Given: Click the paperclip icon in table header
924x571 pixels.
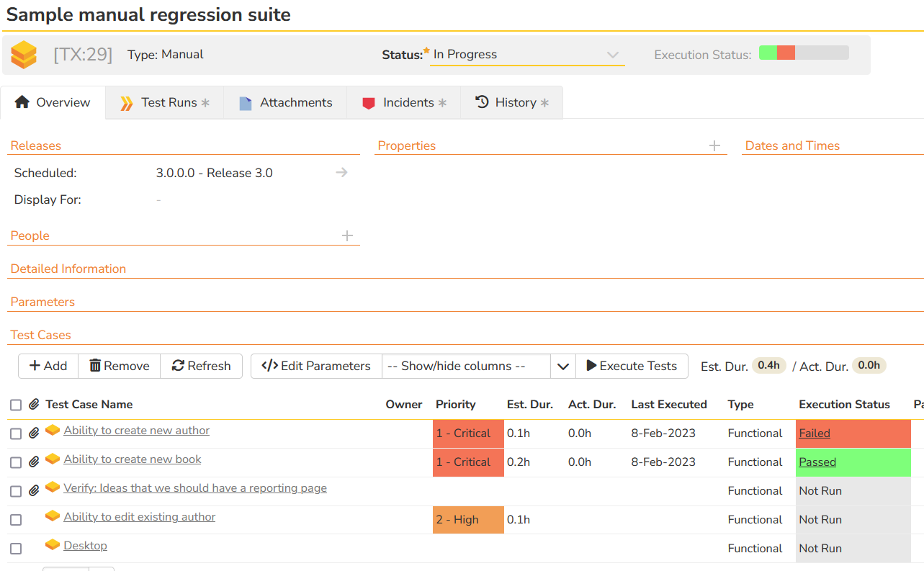Looking at the screenshot, I should (34, 405).
